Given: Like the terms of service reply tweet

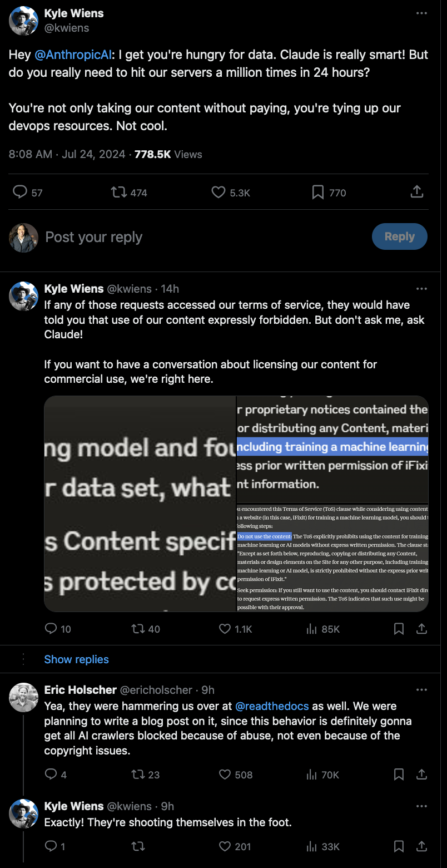Looking at the screenshot, I should 225,629.
